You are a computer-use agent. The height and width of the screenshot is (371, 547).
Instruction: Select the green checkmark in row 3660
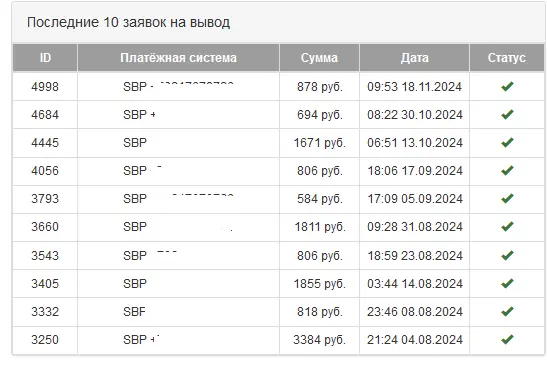[x=507, y=227]
